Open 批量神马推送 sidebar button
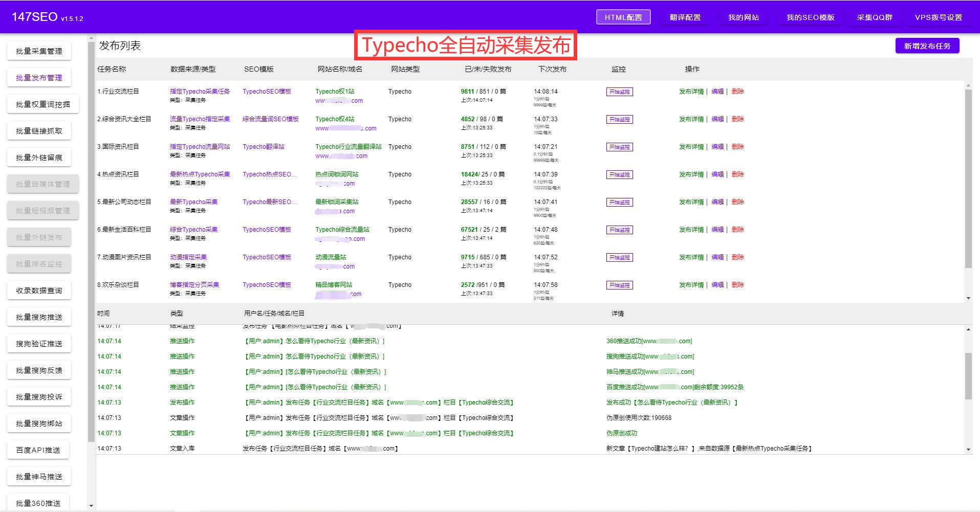Image resolution: width=980 pixels, height=512 pixels. pos(39,477)
